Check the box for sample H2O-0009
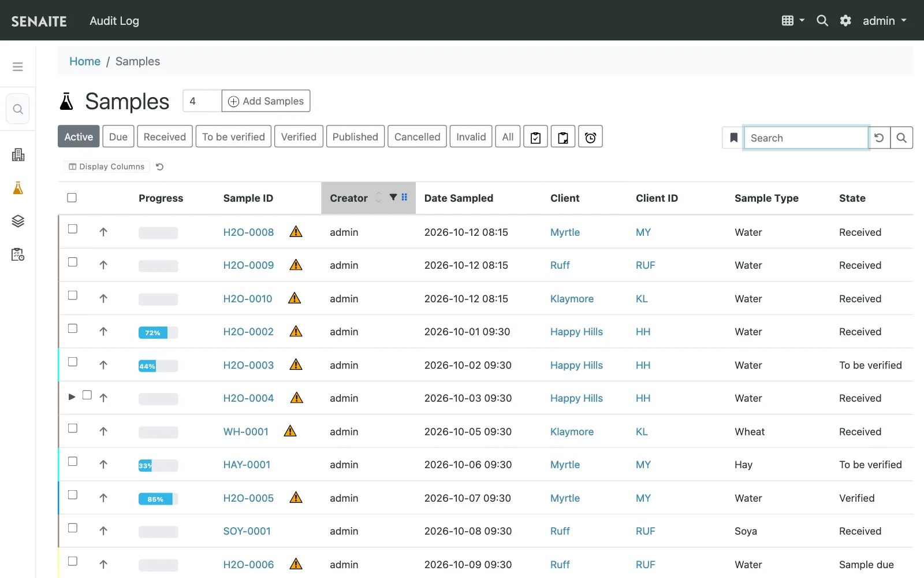Screen dimensions: 924x578 [73, 262]
